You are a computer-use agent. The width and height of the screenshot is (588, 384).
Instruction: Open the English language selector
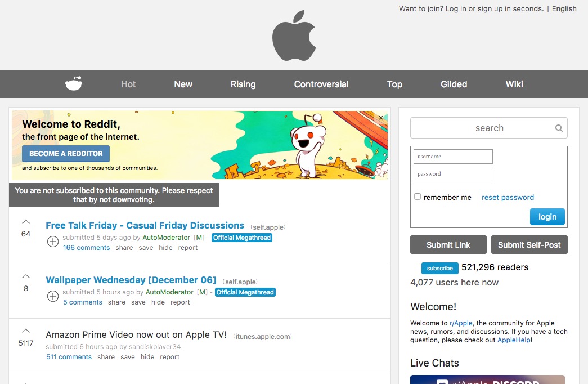pyautogui.click(x=564, y=8)
